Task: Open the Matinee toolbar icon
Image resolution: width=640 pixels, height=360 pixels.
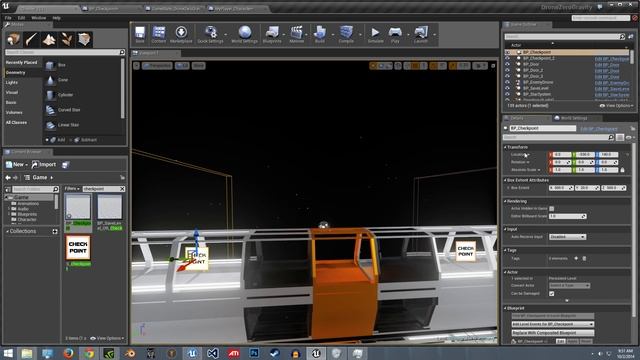Action: (x=297, y=34)
